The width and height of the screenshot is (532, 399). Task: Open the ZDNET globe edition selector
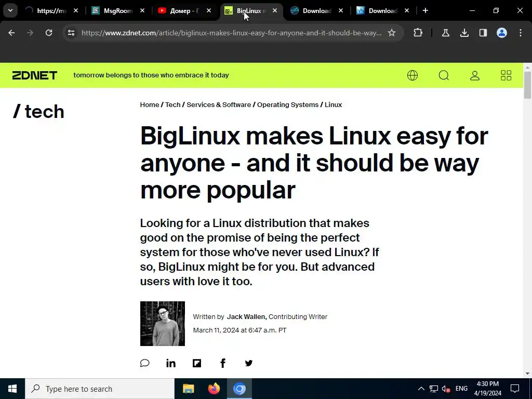click(412, 75)
